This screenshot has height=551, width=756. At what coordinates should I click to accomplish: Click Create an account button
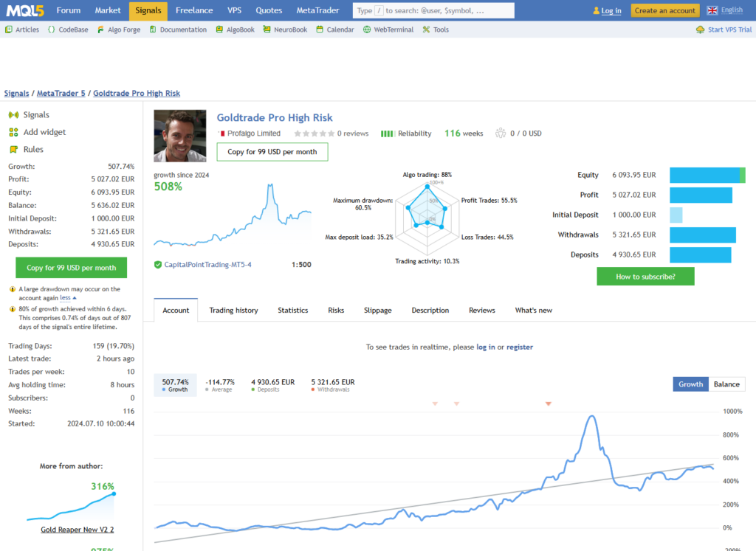[664, 10]
